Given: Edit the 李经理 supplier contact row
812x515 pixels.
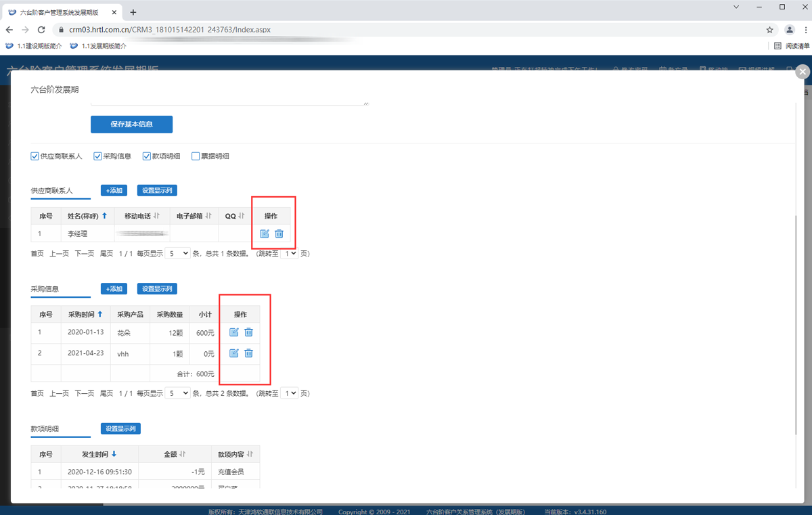Looking at the screenshot, I should 265,233.
